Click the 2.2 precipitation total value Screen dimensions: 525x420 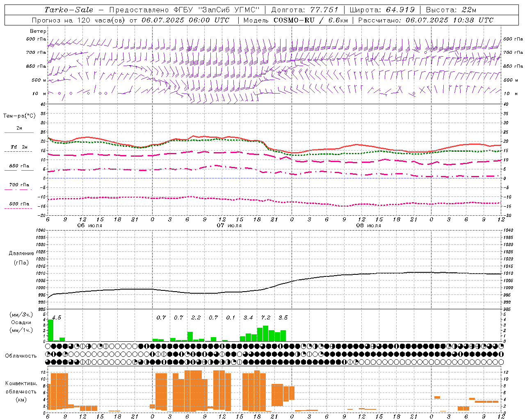[196, 317]
